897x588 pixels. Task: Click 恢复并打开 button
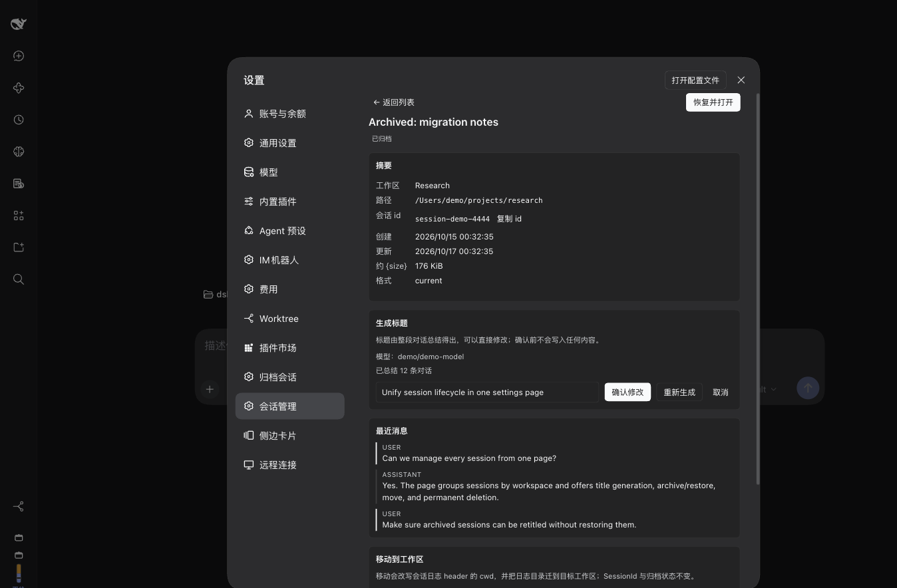[x=713, y=102]
